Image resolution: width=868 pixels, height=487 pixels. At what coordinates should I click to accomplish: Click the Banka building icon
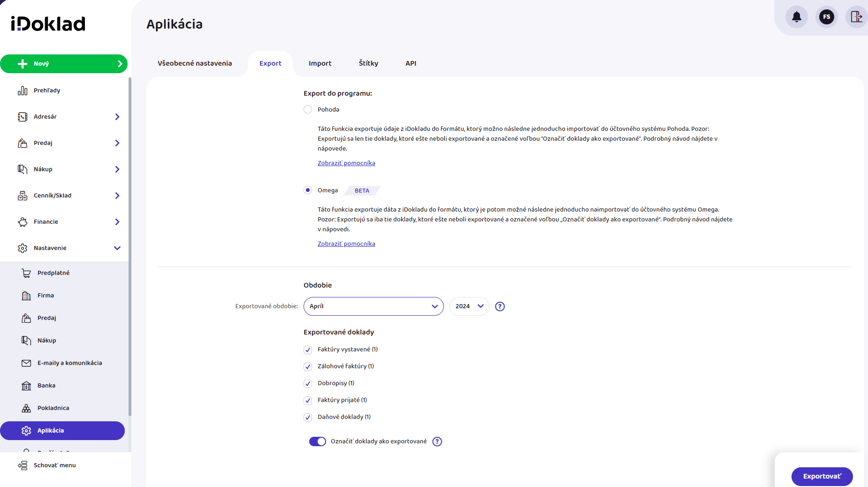pyautogui.click(x=26, y=386)
